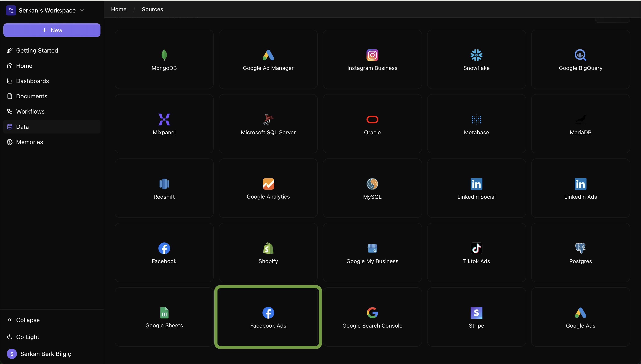The width and height of the screenshot is (641, 364).
Task: Select the Snowflake source icon
Action: 476,55
